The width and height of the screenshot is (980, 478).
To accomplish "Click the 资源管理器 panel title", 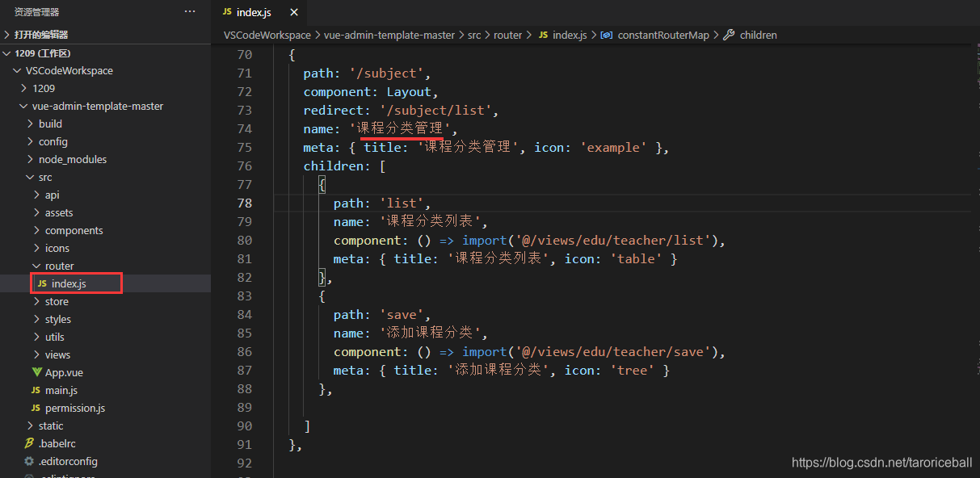I will click(36, 12).
